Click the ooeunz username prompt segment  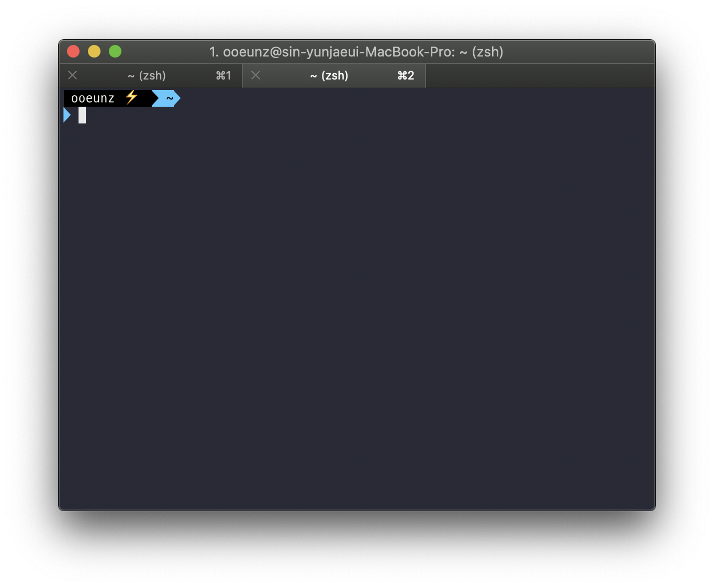93,98
